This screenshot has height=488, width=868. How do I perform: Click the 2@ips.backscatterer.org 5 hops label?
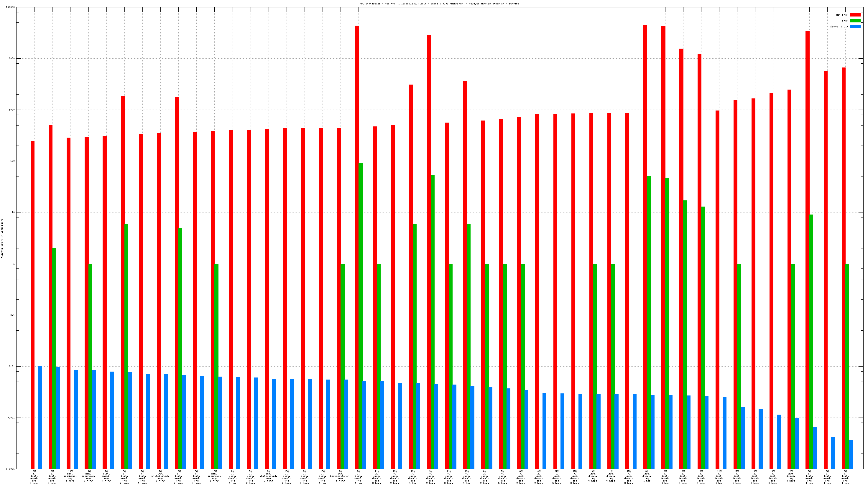tap(340, 477)
